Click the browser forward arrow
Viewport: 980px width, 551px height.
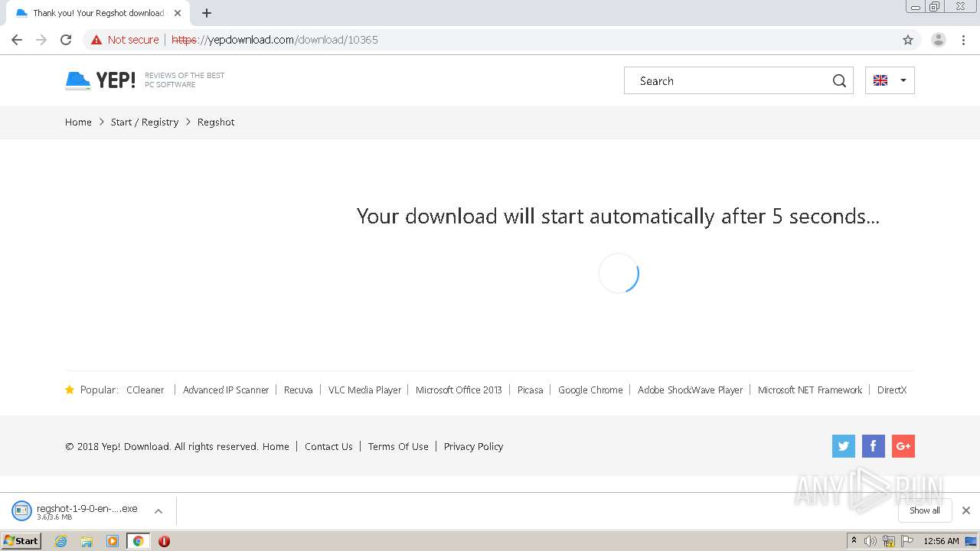click(x=41, y=40)
